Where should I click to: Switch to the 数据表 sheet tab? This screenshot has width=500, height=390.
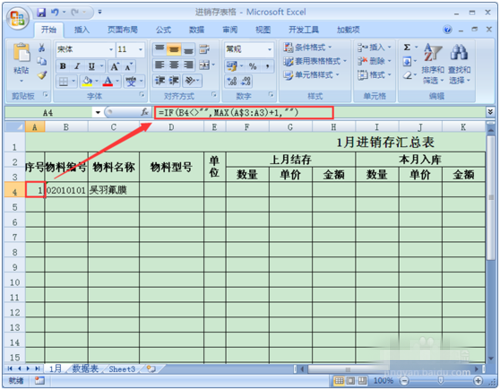tap(85, 369)
